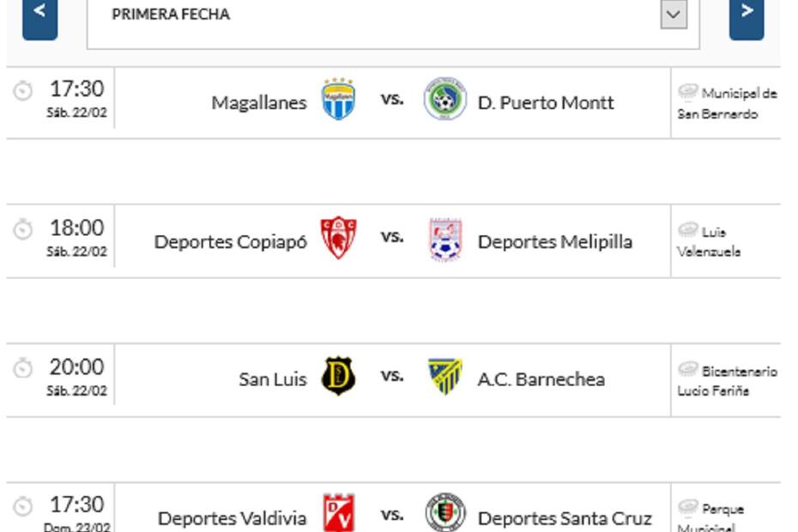Open the Deportes Melipilla team link
Viewport: 798px width, 532px height.
tap(554, 242)
